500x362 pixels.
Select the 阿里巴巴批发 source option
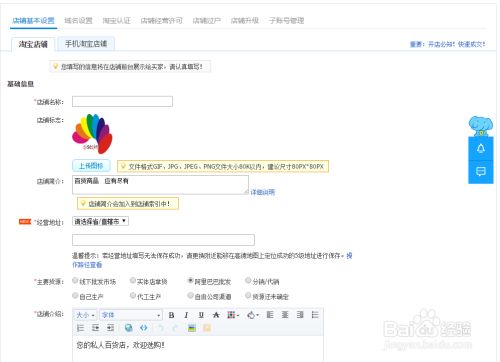(x=190, y=281)
